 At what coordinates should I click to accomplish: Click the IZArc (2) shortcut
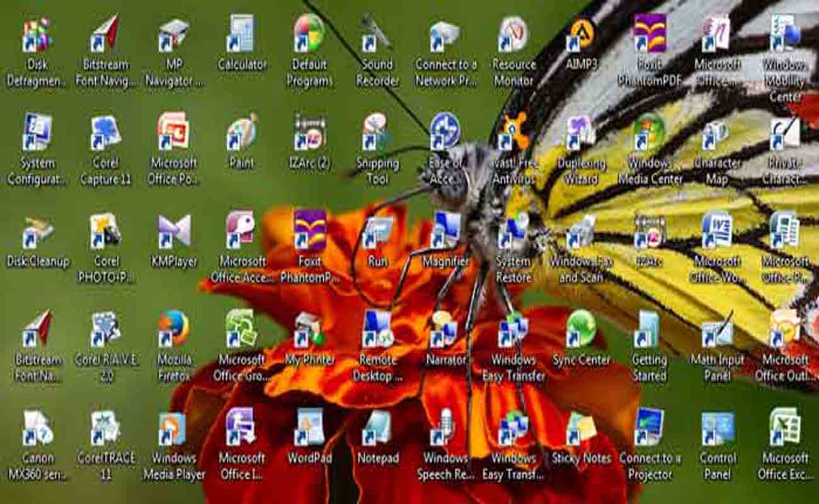pyautogui.click(x=309, y=132)
